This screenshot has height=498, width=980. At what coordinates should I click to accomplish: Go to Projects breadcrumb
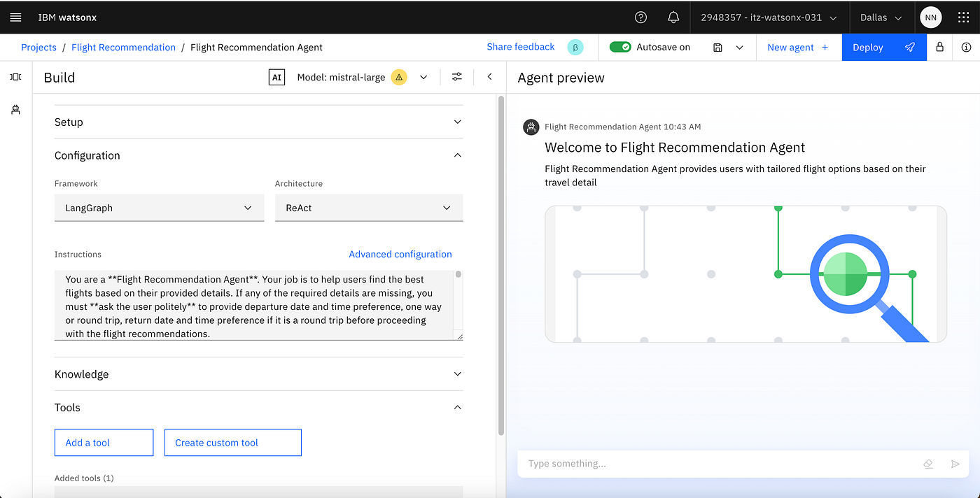pos(38,48)
